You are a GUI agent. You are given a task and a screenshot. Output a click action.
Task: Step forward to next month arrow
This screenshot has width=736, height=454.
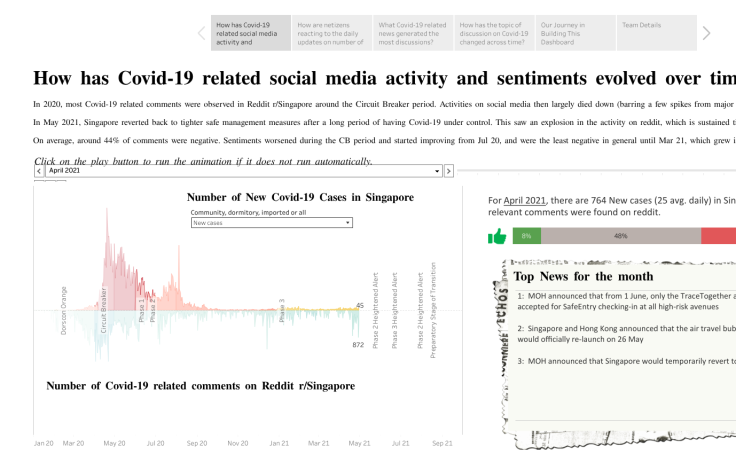pos(449,171)
